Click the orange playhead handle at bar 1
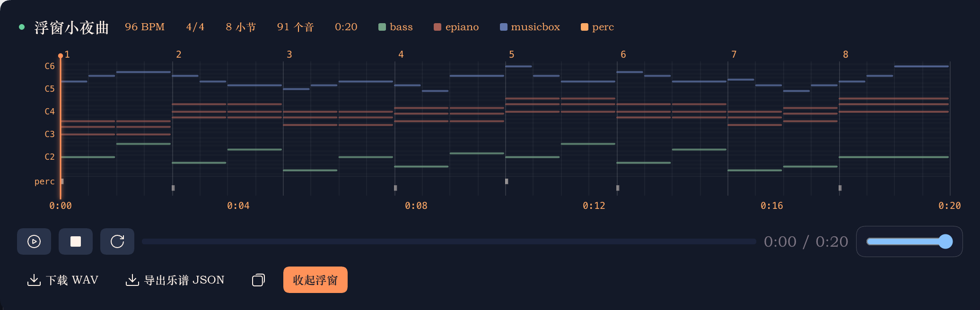980x310 pixels. (x=61, y=56)
